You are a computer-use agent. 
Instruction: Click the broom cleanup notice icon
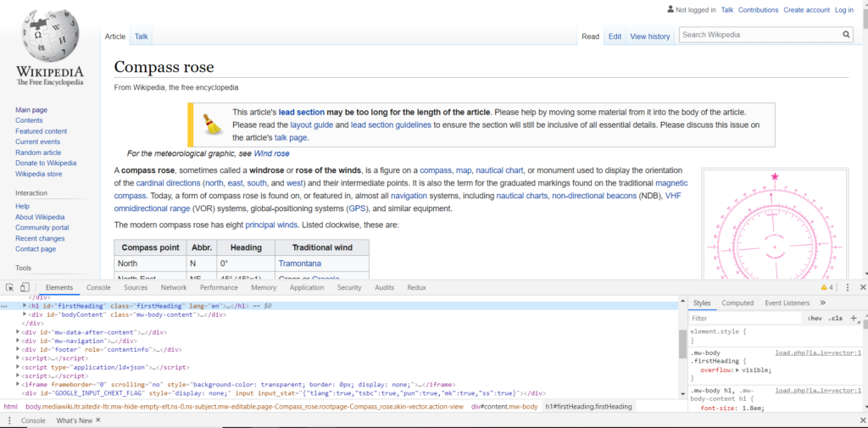211,124
